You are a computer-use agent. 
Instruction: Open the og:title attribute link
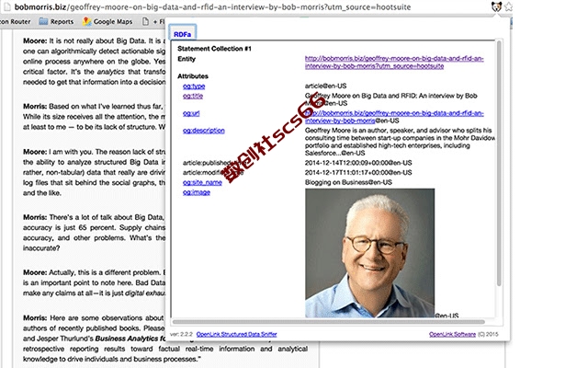193,96
